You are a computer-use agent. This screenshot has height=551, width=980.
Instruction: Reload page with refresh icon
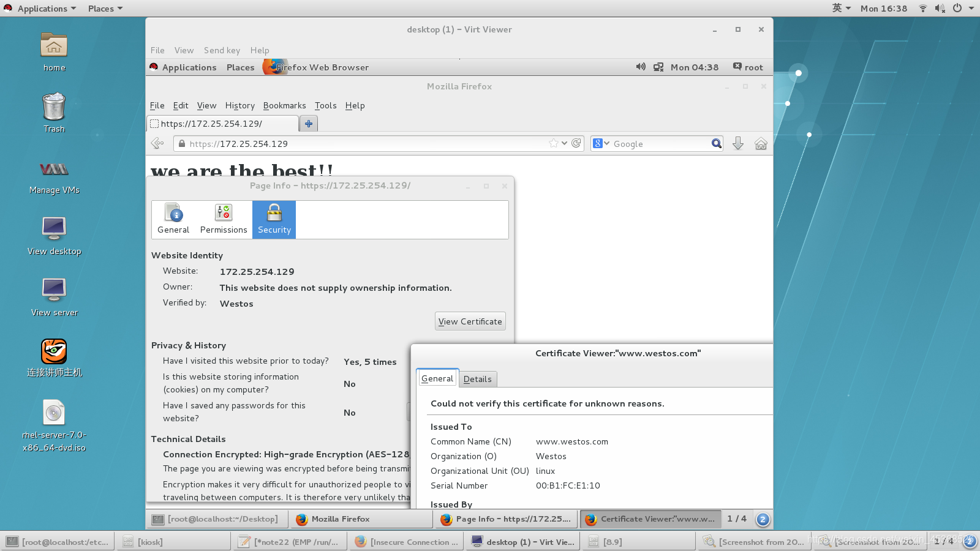pos(576,143)
